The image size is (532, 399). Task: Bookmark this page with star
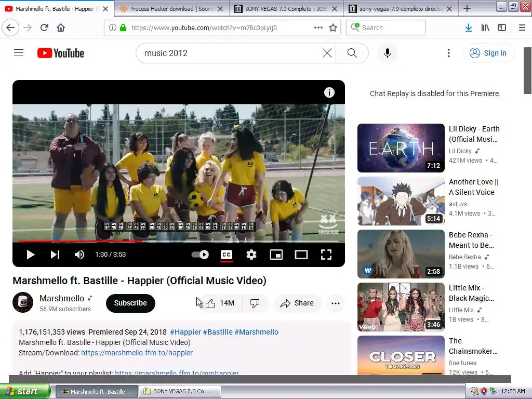click(x=333, y=28)
